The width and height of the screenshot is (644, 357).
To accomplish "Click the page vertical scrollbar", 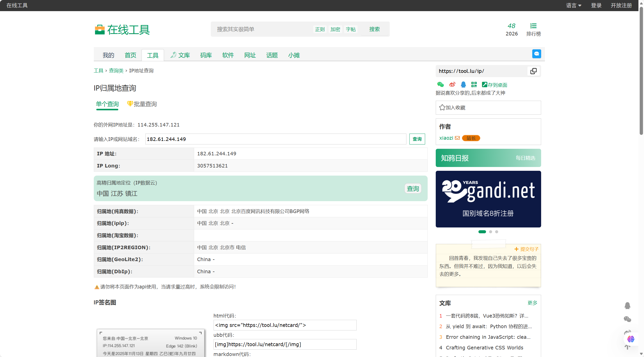I will tap(641, 71).
